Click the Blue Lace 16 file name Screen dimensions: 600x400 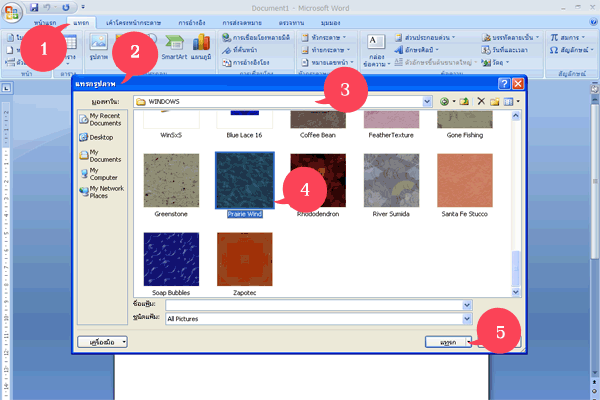pyautogui.click(x=245, y=135)
